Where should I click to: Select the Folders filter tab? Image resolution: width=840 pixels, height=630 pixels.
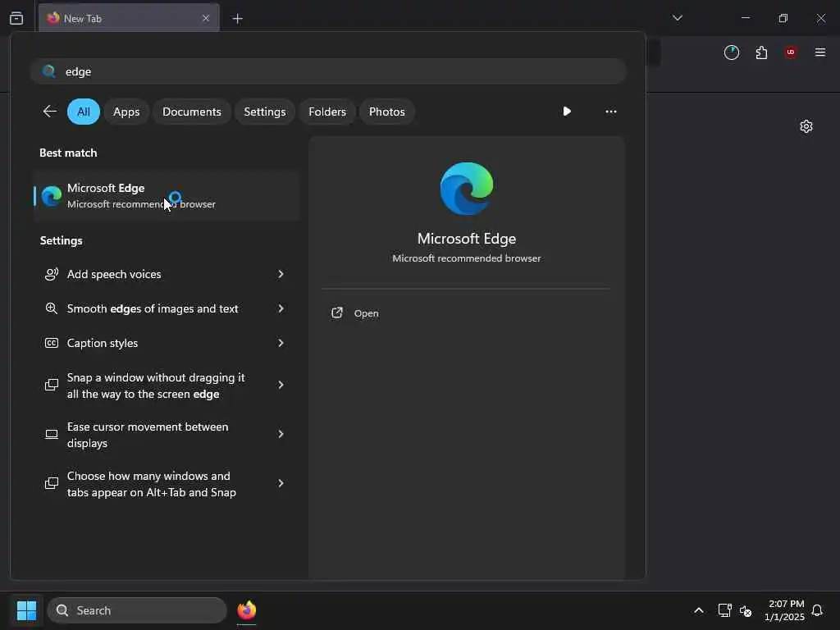coord(327,112)
